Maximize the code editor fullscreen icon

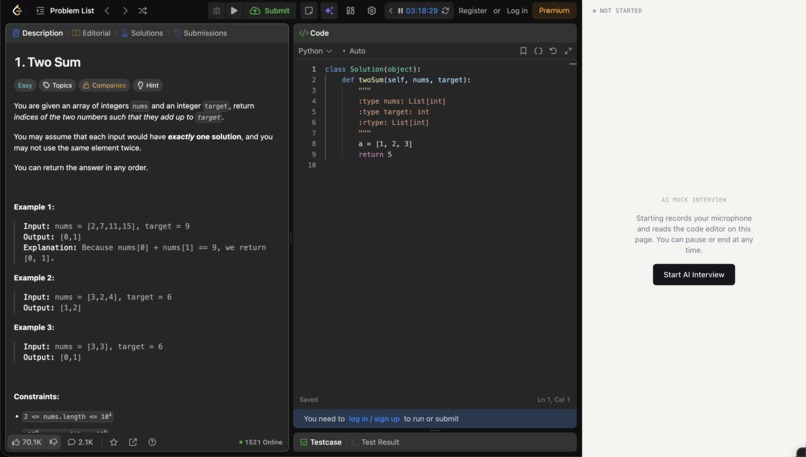click(x=568, y=51)
